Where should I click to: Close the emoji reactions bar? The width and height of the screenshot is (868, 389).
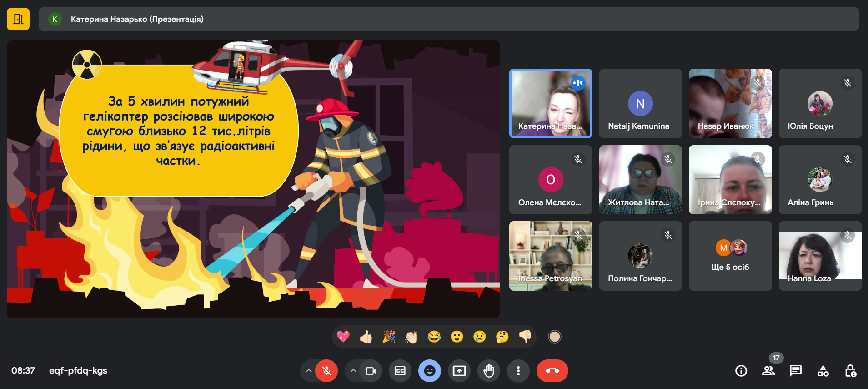tap(430, 371)
